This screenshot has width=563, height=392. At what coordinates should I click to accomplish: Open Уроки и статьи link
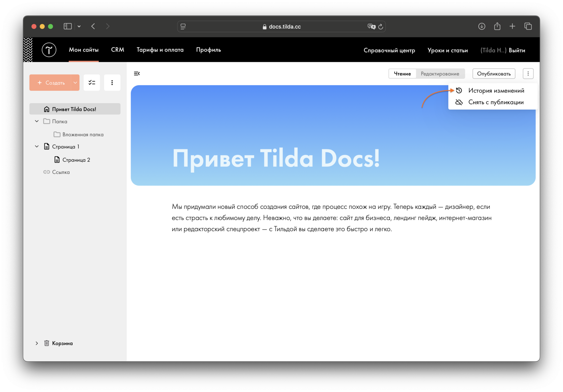[x=448, y=50]
